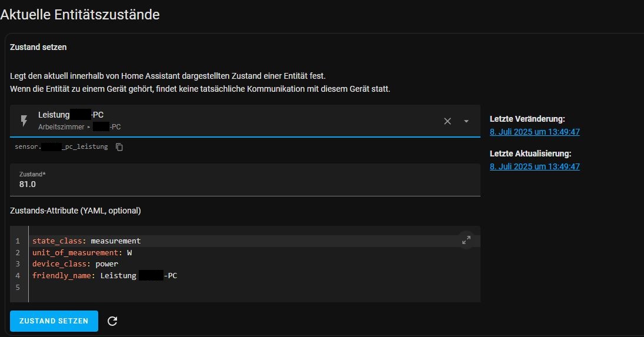The image size is (644, 337).
Task: Click line number 1 in editor gutter
Action: click(18, 241)
